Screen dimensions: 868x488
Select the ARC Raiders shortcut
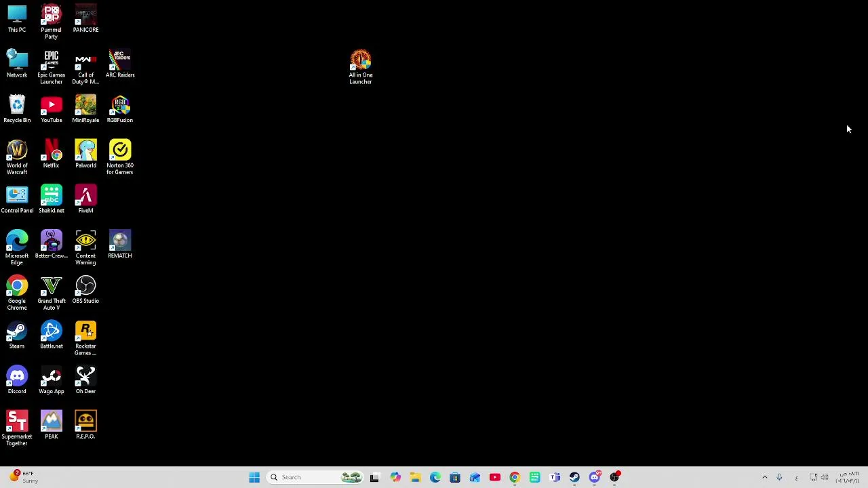tap(120, 64)
